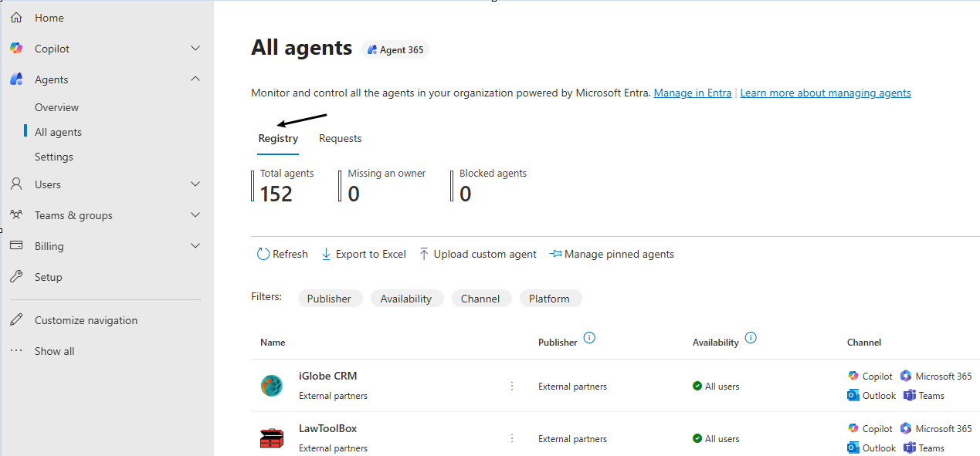
Task: Click the Upload custom agent arrow icon
Action: click(424, 254)
